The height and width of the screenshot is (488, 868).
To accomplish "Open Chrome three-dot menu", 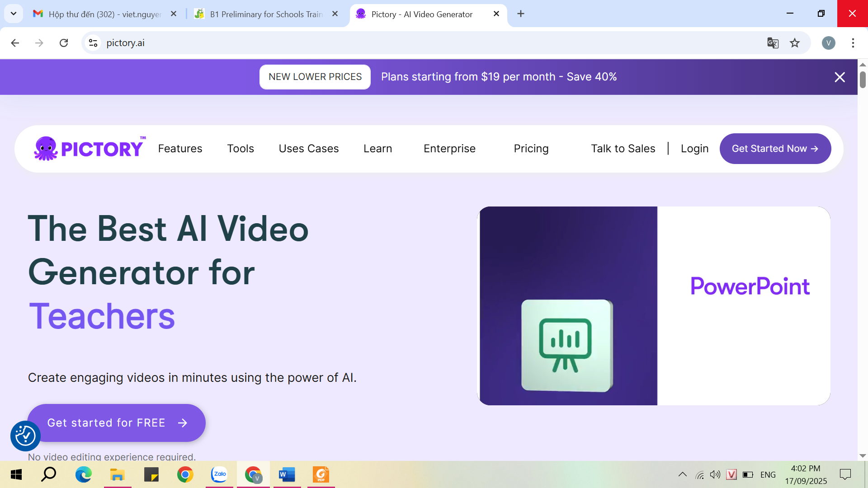I will pos(853,43).
